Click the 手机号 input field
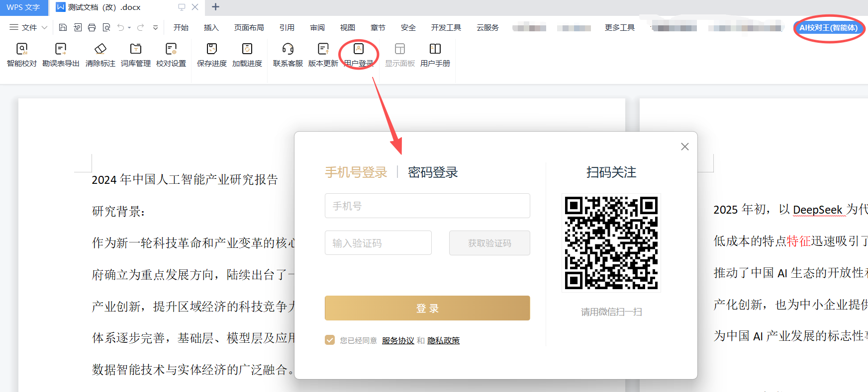 [x=427, y=206]
